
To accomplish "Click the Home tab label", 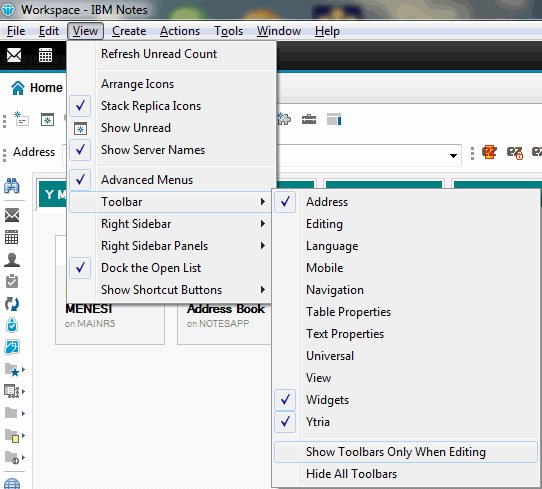I will (46, 88).
